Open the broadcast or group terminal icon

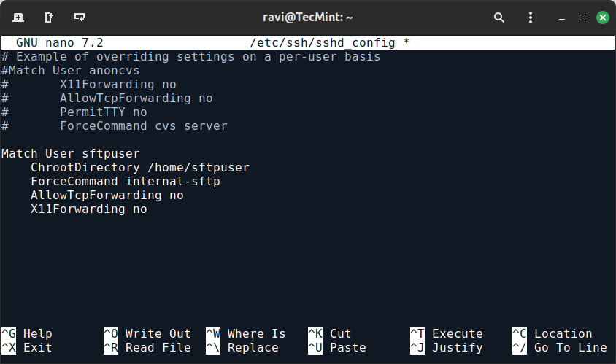point(80,18)
